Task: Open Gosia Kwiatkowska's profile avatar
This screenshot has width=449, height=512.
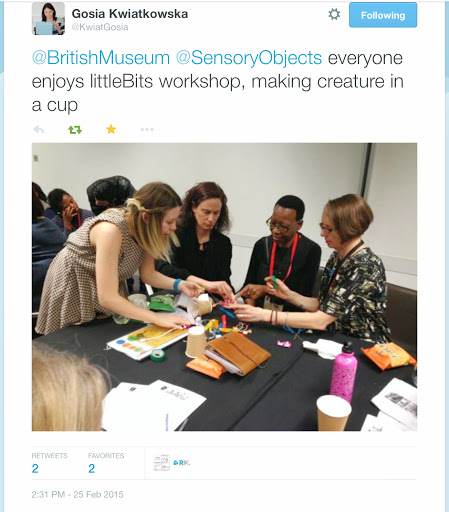Action: point(48,18)
